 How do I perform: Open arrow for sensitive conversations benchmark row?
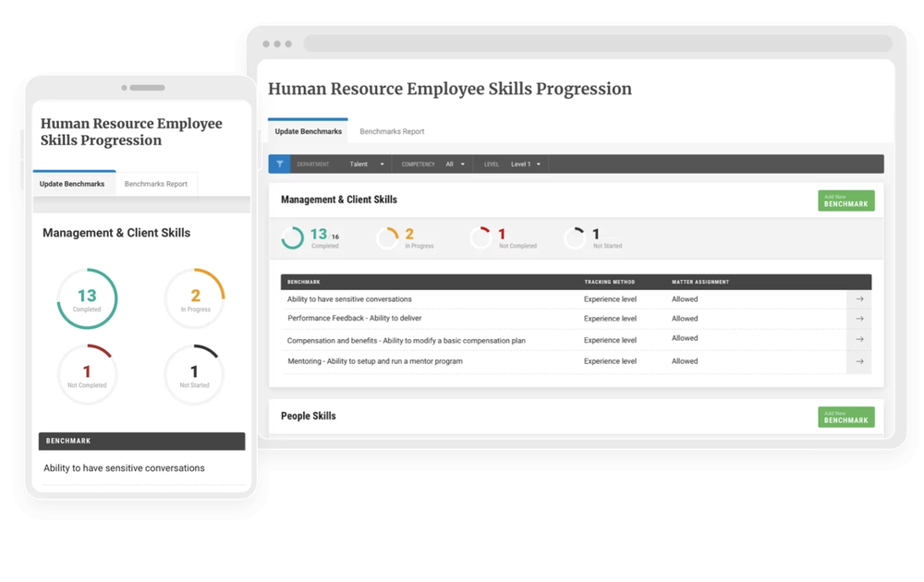pyautogui.click(x=859, y=299)
